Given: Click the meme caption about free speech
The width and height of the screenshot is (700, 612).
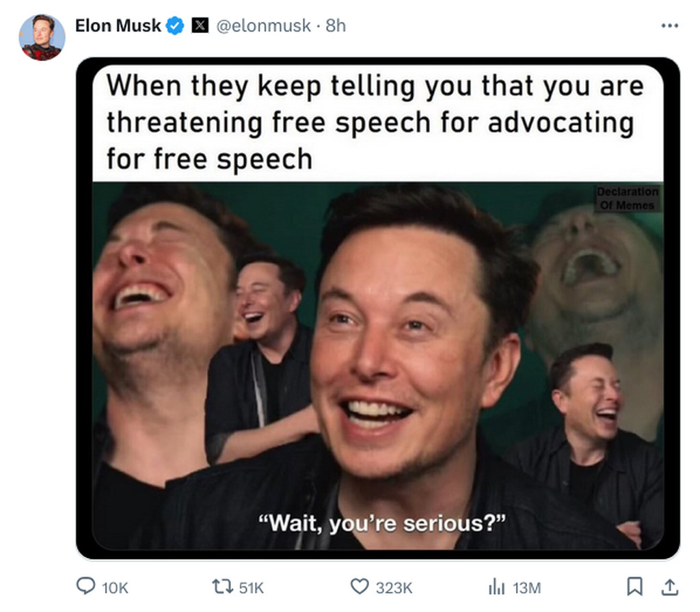Looking at the screenshot, I should (375, 122).
